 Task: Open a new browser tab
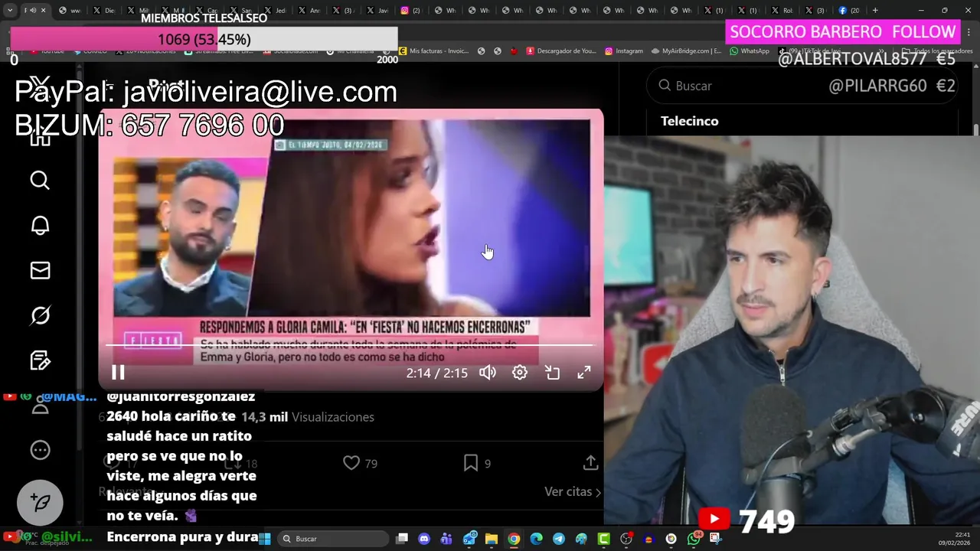(x=875, y=10)
